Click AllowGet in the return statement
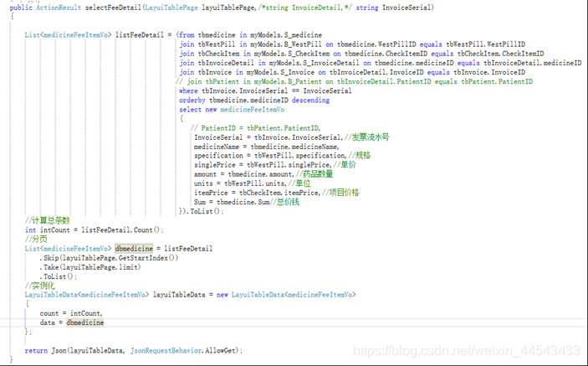Screen dimensions: 588x366 220,351
